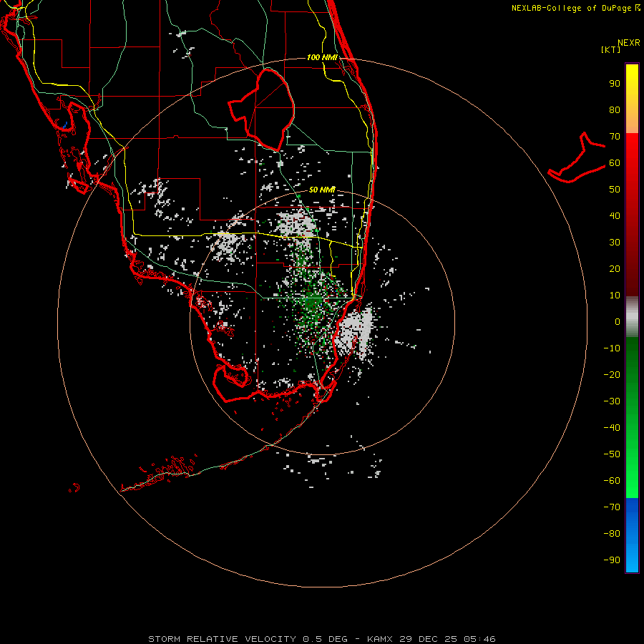Click the Lake Okeechobee outline on the map

[262, 109]
